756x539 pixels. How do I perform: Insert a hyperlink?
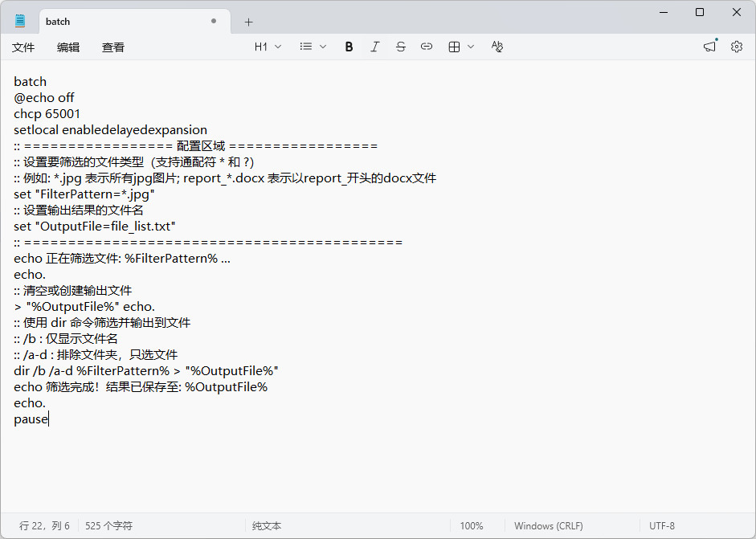427,47
